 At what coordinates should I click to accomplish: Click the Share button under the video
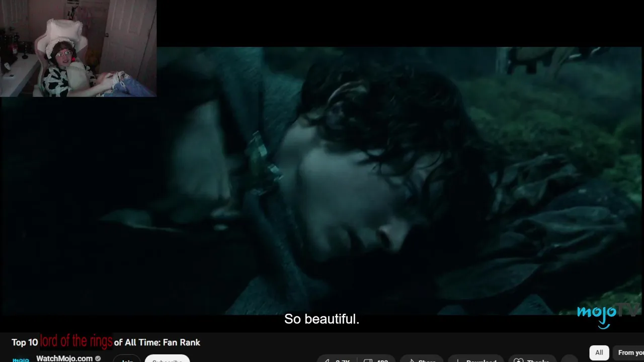[422, 359]
